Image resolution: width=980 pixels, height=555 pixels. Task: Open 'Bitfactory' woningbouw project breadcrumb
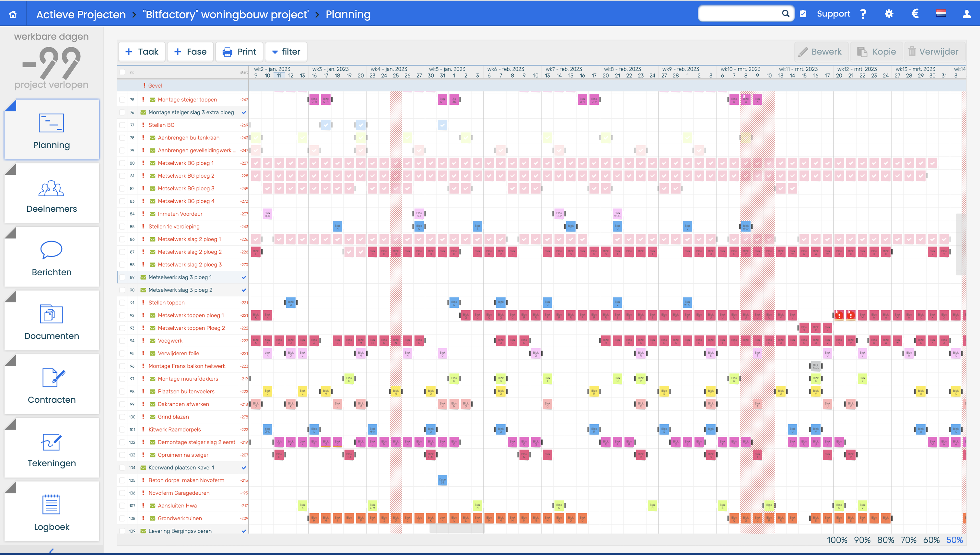[226, 15]
